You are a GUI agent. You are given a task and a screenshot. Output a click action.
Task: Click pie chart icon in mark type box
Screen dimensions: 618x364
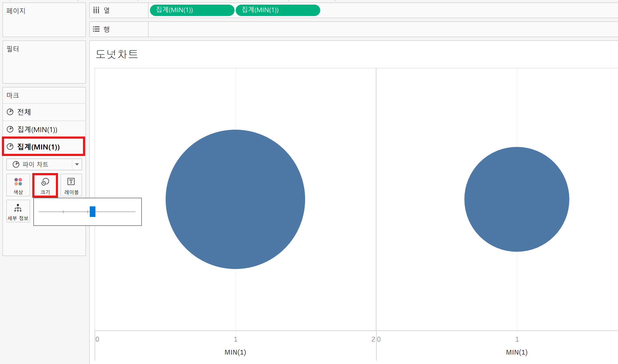tap(16, 164)
